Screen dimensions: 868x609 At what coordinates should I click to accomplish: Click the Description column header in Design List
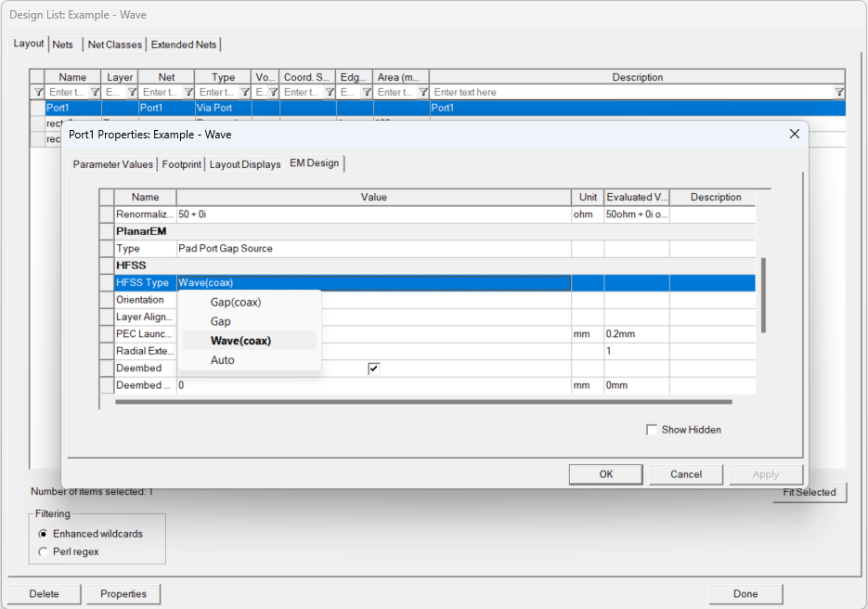click(x=637, y=77)
